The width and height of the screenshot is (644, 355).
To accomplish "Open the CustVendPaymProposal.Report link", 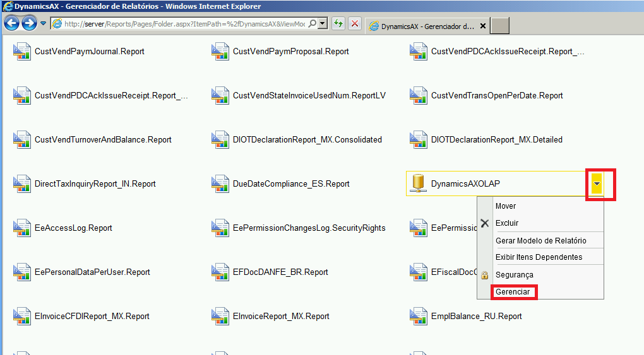I will coord(291,52).
